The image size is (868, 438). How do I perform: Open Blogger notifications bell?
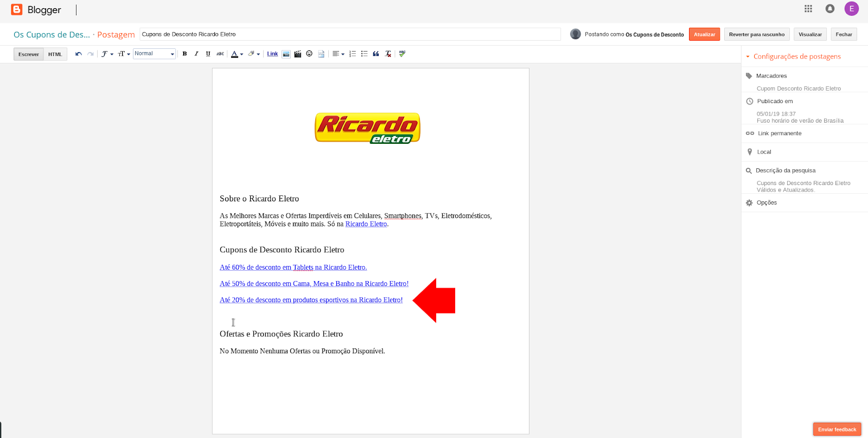pyautogui.click(x=830, y=9)
